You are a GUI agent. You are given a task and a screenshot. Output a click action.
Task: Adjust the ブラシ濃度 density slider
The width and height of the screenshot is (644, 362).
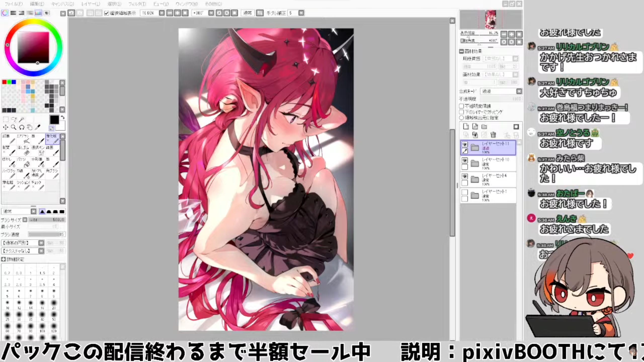[x=47, y=234]
